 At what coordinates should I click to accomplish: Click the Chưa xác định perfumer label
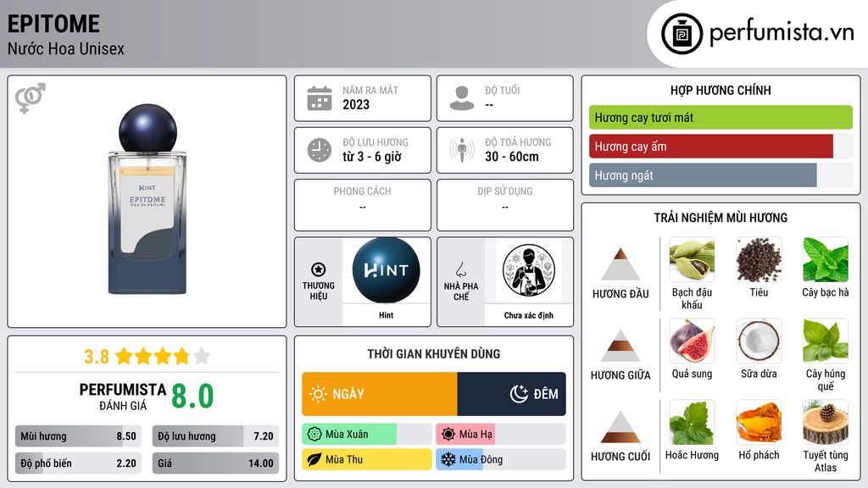point(529,315)
